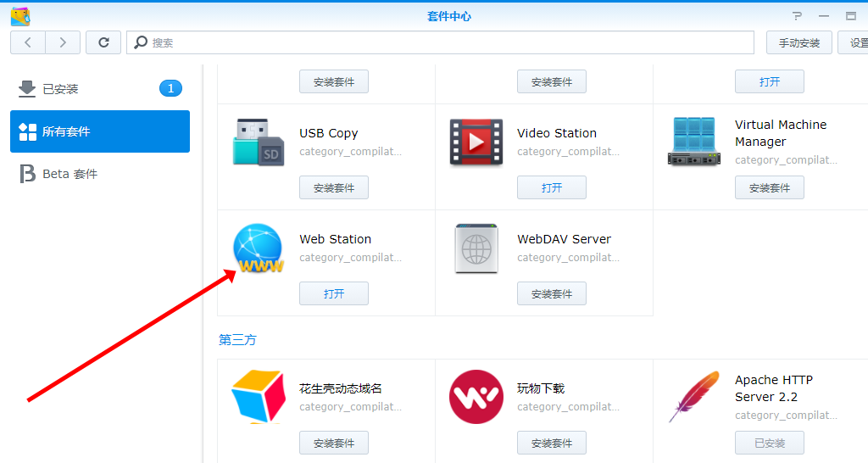Open the 玩物下载 package icon
Screen dimensions: 868x463
[476, 397]
